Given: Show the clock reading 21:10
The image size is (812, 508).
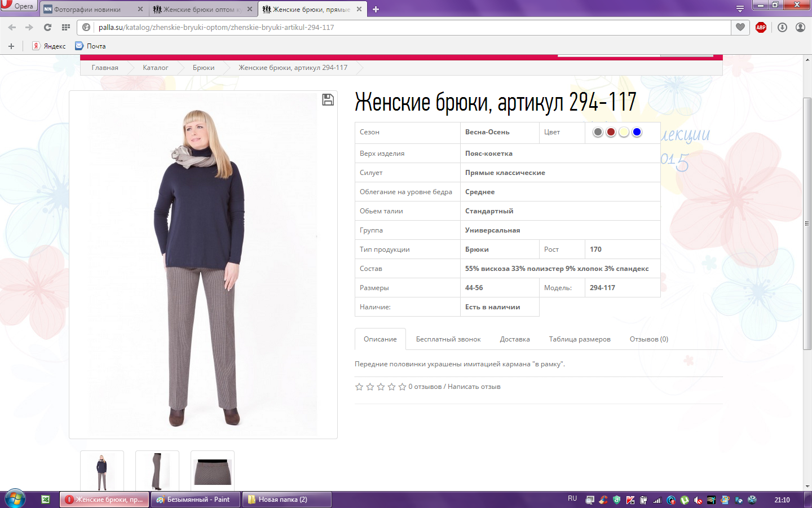Looking at the screenshot, I should [782, 500].
